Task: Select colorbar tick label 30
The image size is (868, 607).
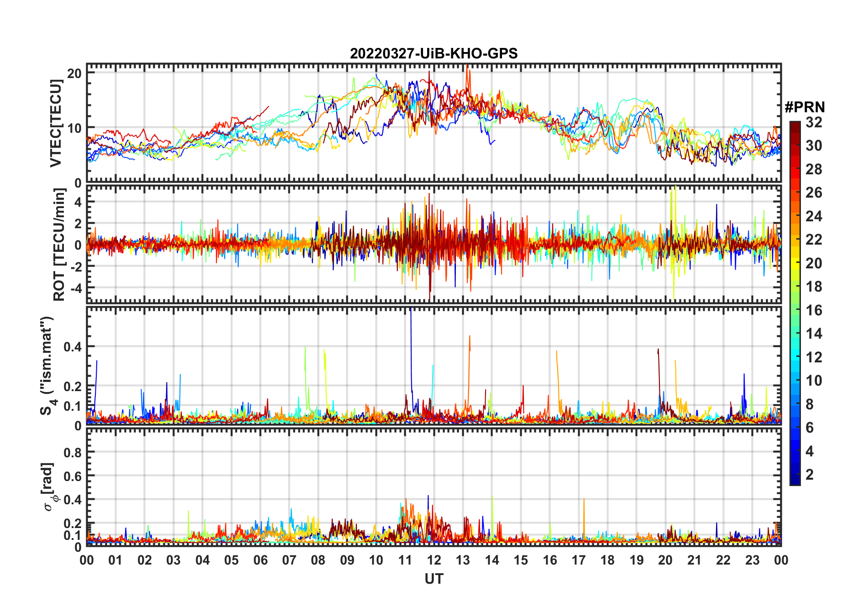Action: (x=814, y=146)
